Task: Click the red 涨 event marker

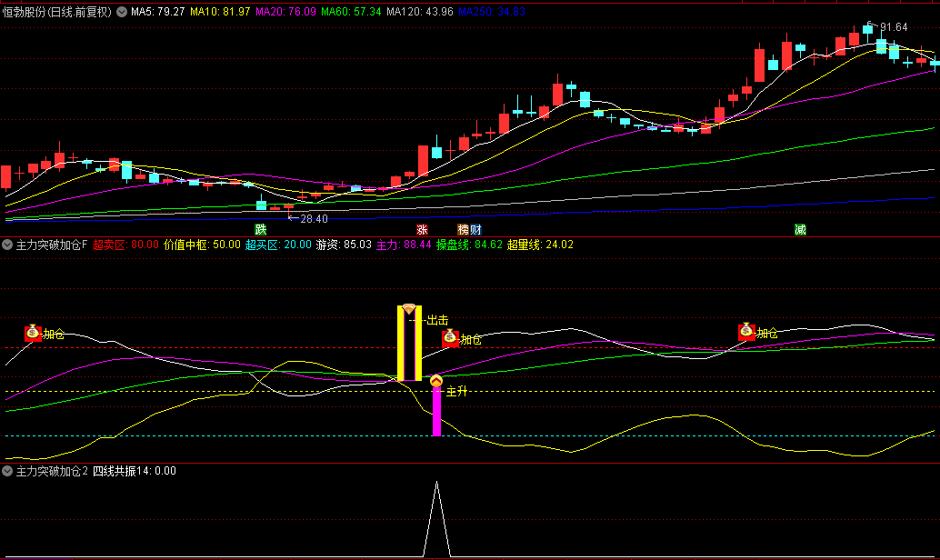Action: point(422,229)
